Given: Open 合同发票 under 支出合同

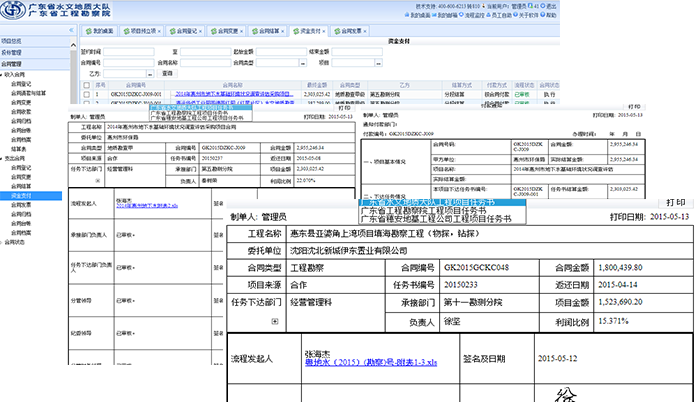Looking at the screenshot, I should tap(21, 205).
